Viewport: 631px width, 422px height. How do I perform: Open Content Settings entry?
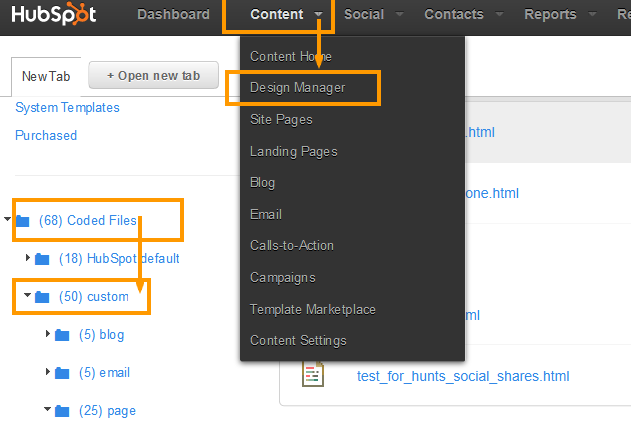[x=298, y=341]
